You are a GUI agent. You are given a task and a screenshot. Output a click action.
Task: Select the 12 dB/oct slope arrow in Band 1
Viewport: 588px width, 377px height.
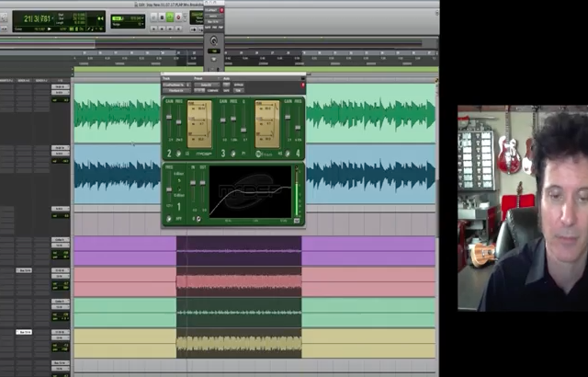click(x=179, y=189)
